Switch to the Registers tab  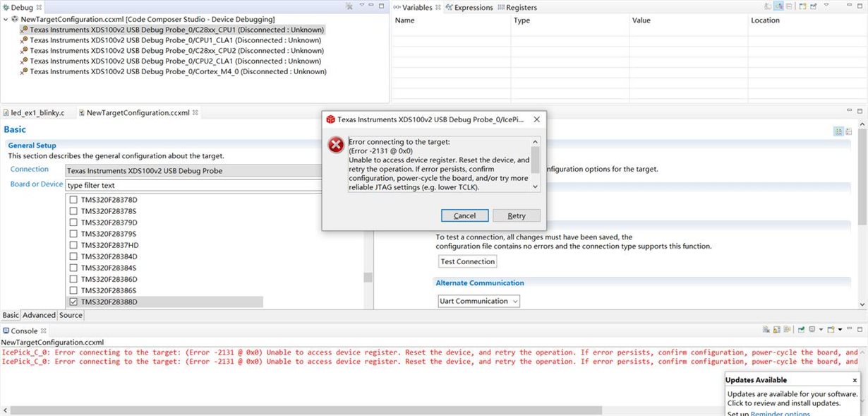tap(517, 7)
